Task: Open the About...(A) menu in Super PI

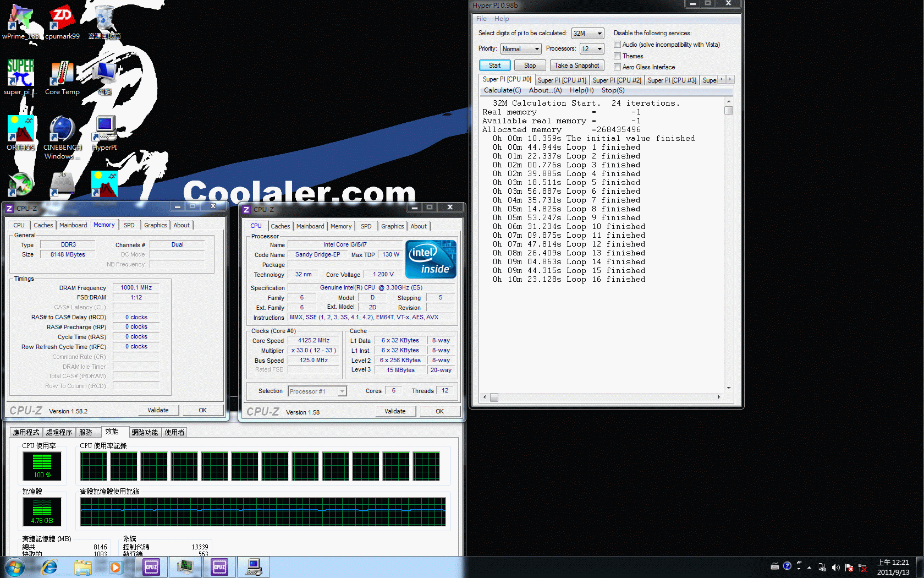Action: 545,90
